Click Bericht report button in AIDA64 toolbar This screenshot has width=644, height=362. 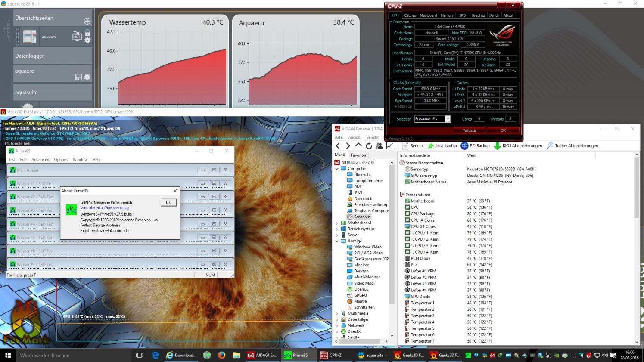(412, 146)
